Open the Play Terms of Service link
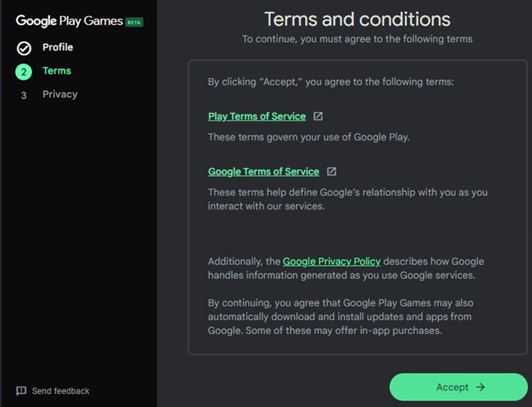 (x=257, y=116)
